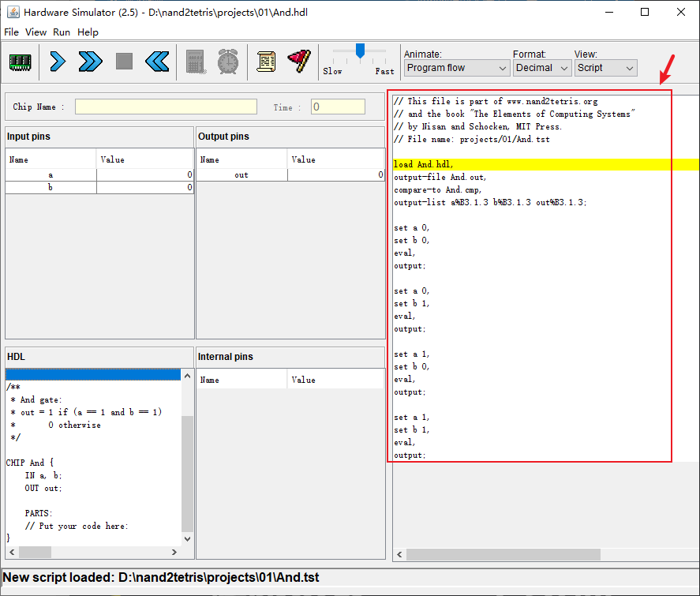Click the Input pins Name column header
This screenshot has height=596, width=700.
point(51,159)
